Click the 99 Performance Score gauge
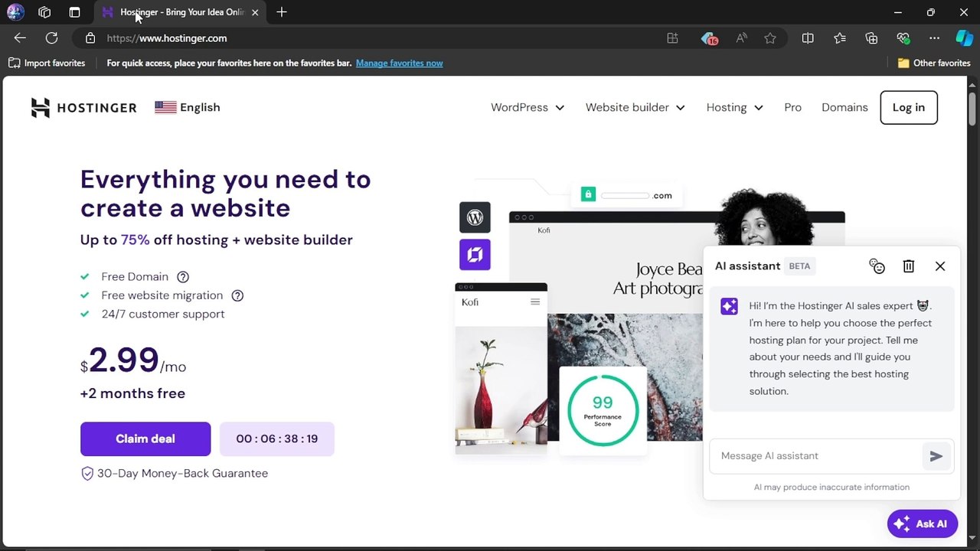This screenshot has width=980, height=551. point(603,410)
